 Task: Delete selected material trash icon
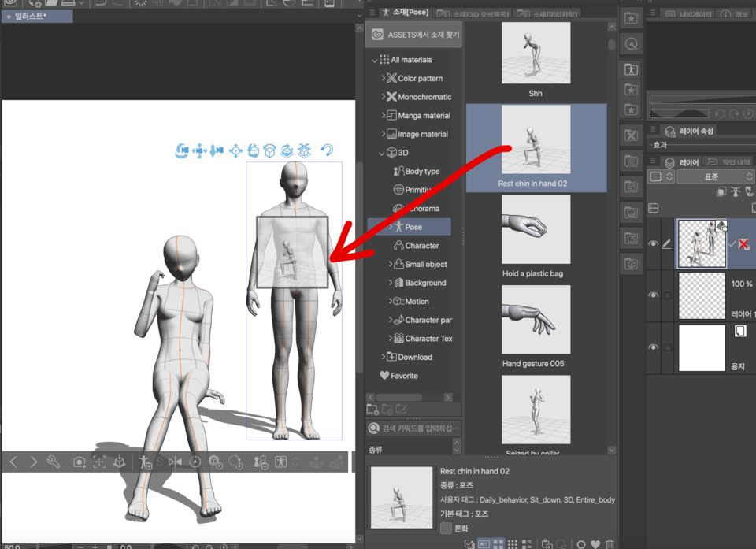(610, 543)
